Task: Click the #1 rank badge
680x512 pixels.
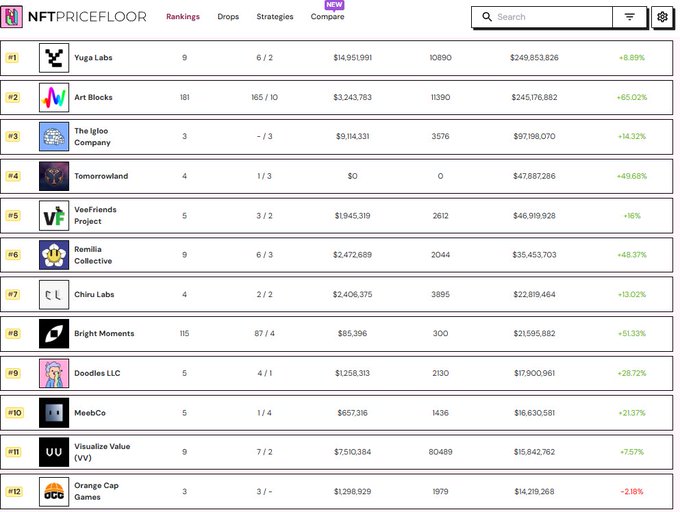Action: pyautogui.click(x=12, y=58)
